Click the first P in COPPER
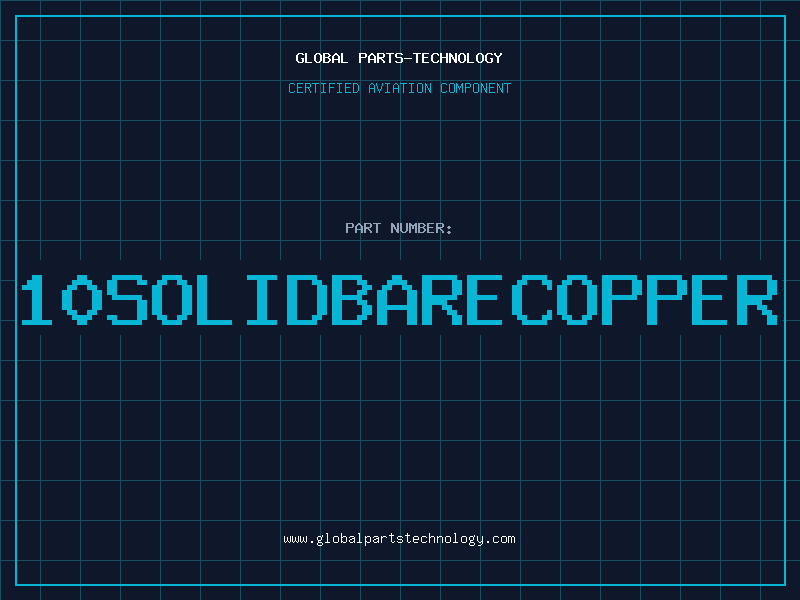This screenshot has width=800, height=600. [622, 299]
